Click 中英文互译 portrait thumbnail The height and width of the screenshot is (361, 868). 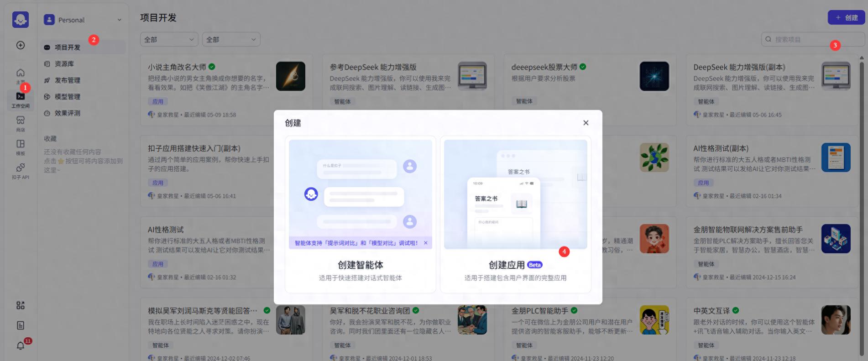click(836, 320)
